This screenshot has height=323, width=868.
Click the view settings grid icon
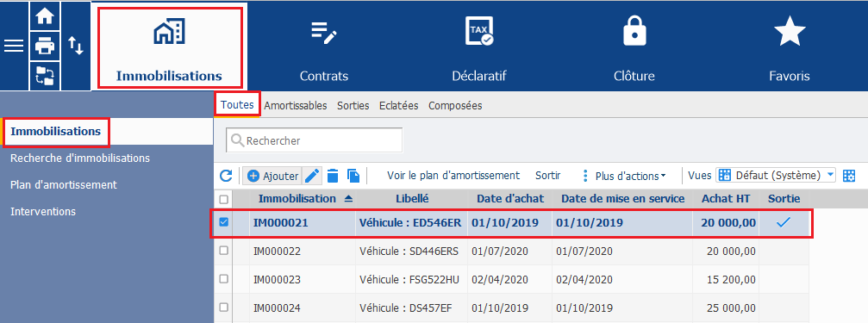[849, 176]
